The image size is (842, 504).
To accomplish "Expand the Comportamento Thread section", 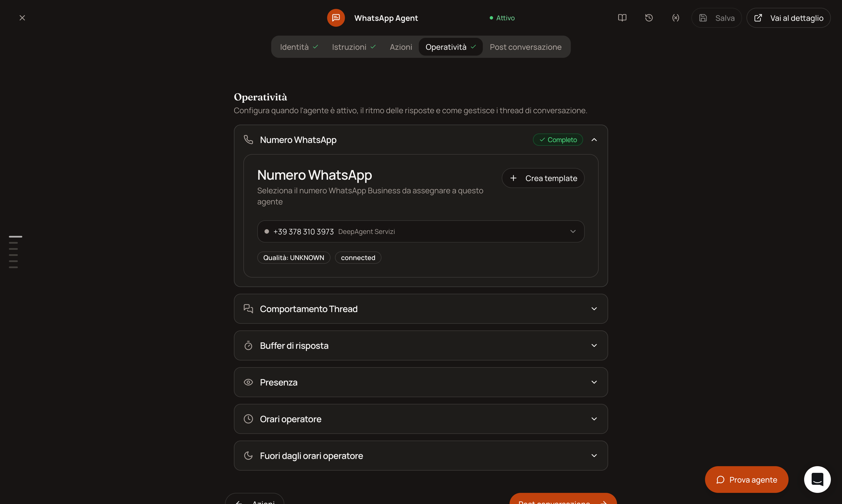I will 421,309.
